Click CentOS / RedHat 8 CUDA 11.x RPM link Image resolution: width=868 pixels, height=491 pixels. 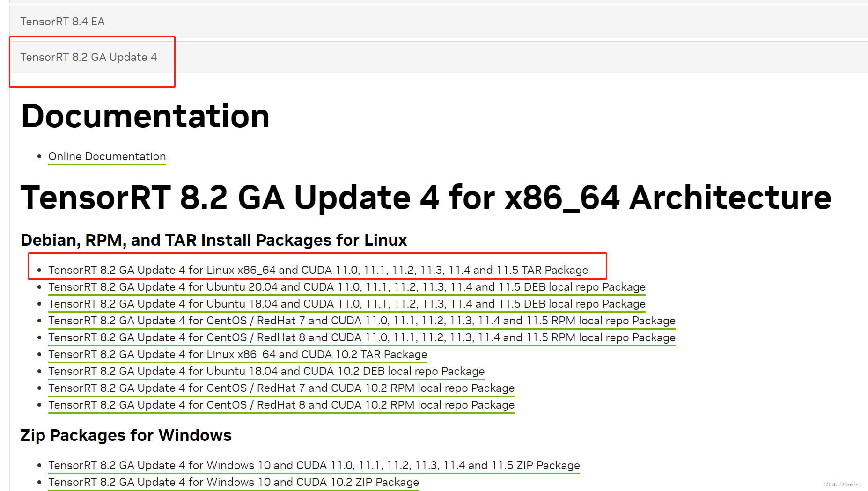click(x=361, y=337)
